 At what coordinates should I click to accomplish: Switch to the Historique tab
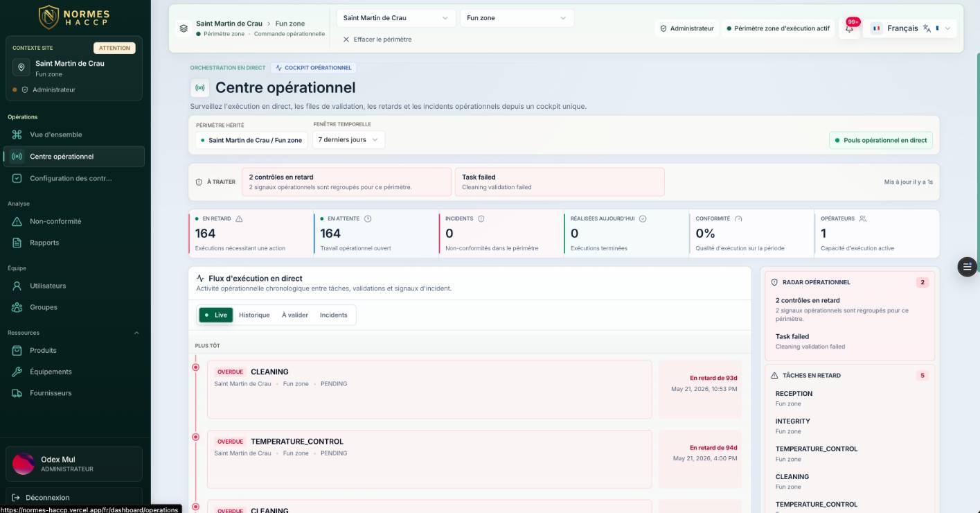[x=254, y=315]
